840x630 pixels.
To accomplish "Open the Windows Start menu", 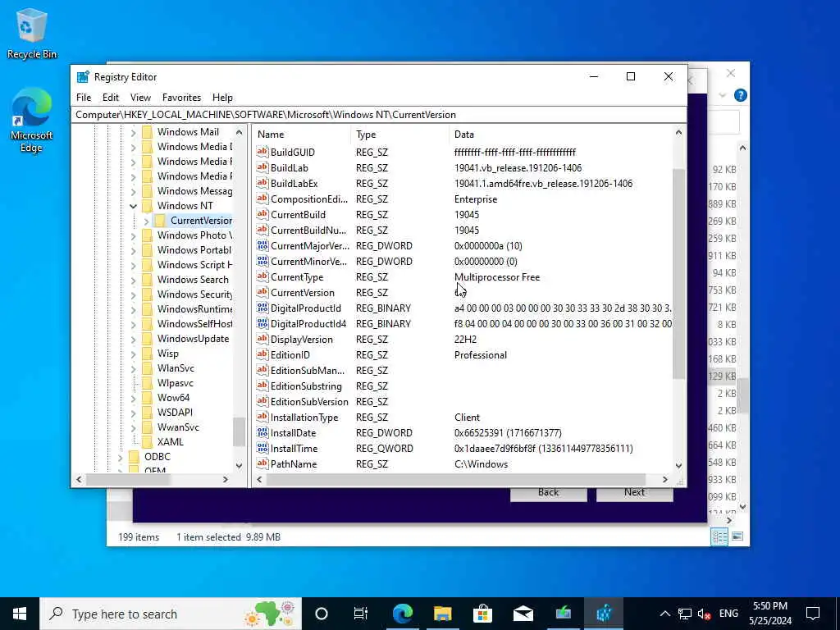I will click(x=20, y=614).
